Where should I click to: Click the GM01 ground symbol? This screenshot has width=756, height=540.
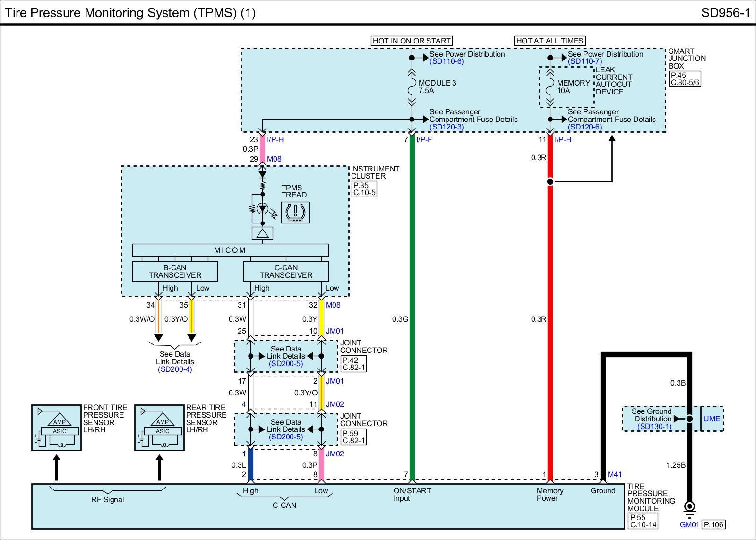tap(689, 510)
